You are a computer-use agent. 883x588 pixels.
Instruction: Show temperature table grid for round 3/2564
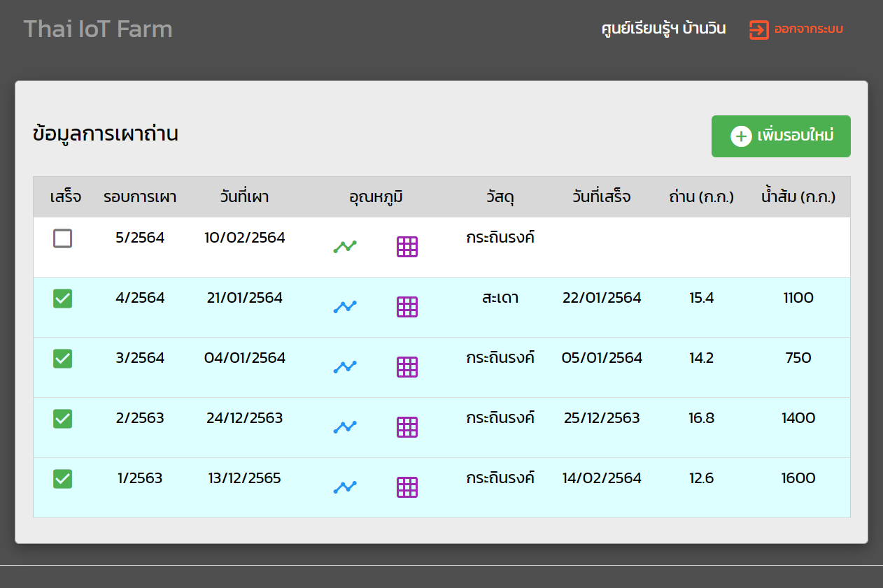pyautogui.click(x=407, y=366)
